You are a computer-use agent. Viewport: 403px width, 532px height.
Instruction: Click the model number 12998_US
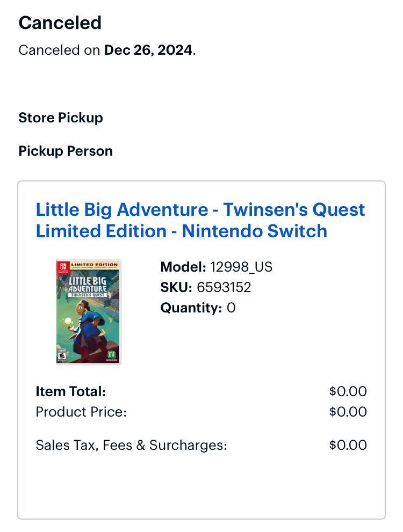click(241, 267)
